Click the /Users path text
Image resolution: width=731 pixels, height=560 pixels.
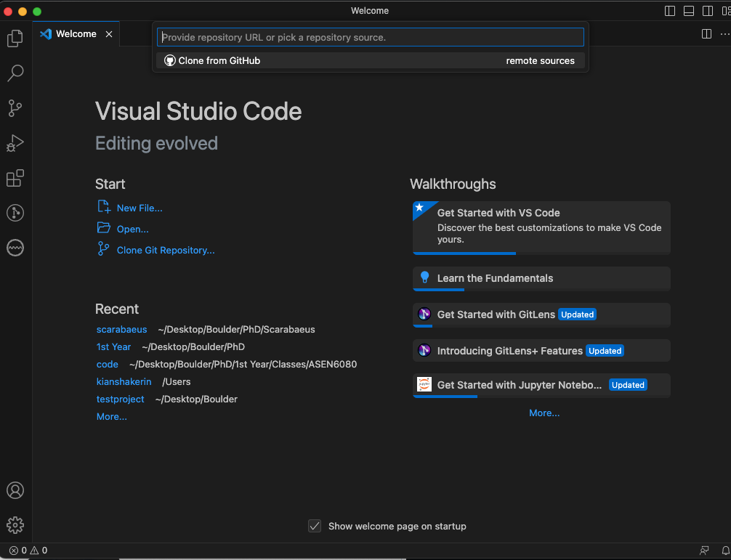[177, 381]
